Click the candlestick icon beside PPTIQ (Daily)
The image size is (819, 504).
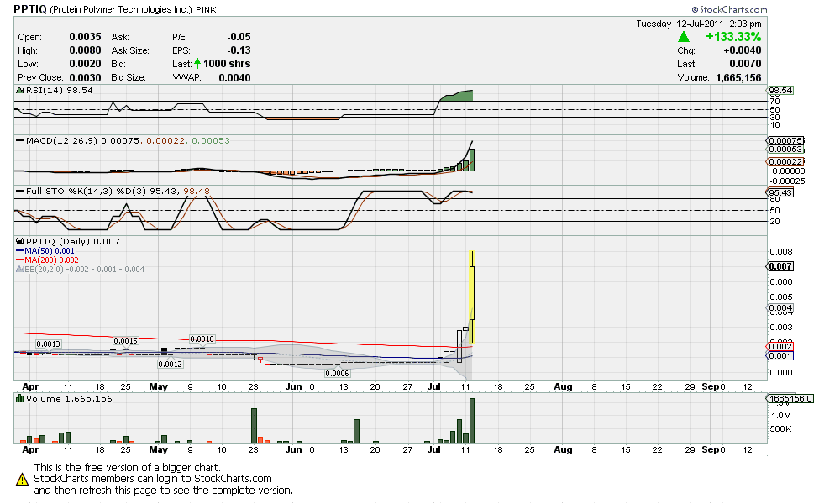click(20, 241)
